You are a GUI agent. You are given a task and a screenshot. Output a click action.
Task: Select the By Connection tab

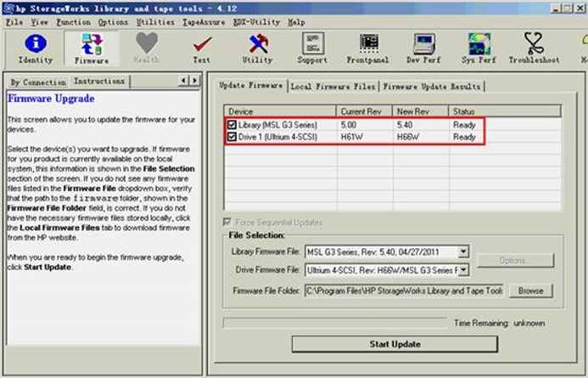pos(38,82)
